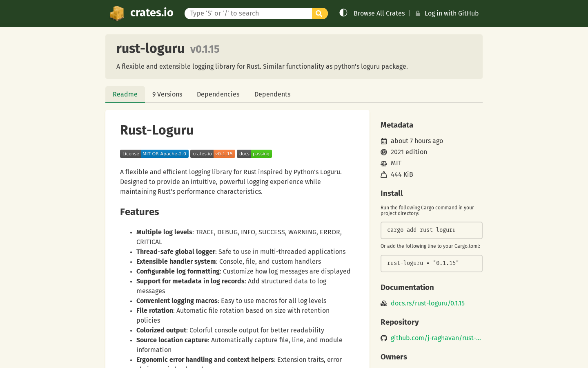Click the calendar icon in Metadata
The height and width of the screenshot is (368, 588).
click(x=384, y=141)
